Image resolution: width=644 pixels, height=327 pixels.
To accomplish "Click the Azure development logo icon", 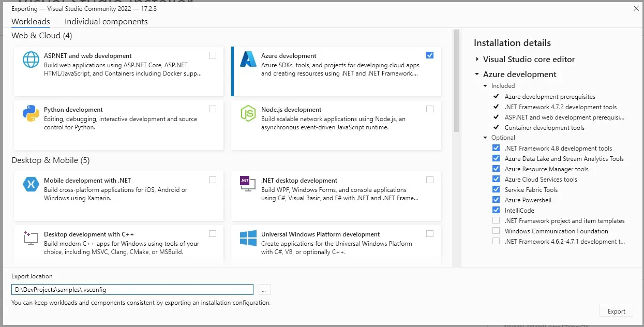I will (x=248, y=60).
